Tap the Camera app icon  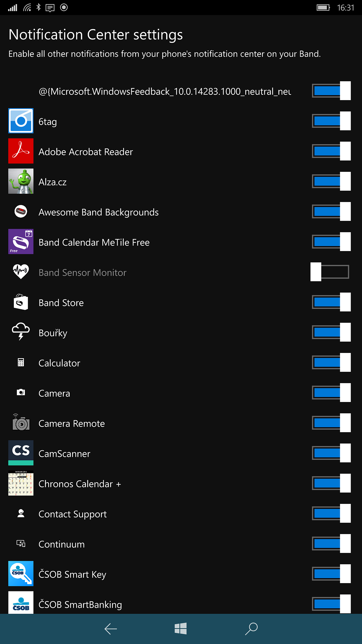(21, 392)
